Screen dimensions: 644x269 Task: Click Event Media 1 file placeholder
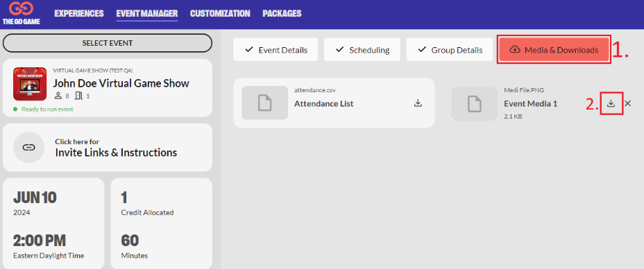[x=475, y=104]
